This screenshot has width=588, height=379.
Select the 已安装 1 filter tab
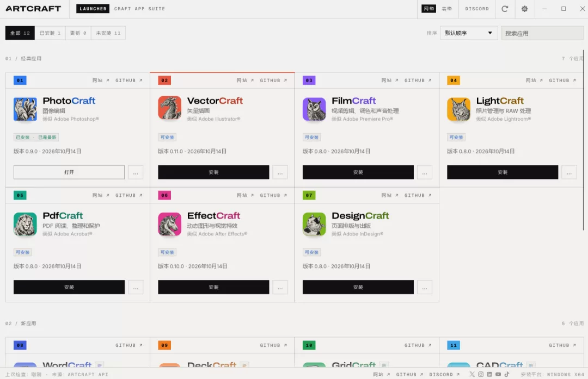click(50, 33)
